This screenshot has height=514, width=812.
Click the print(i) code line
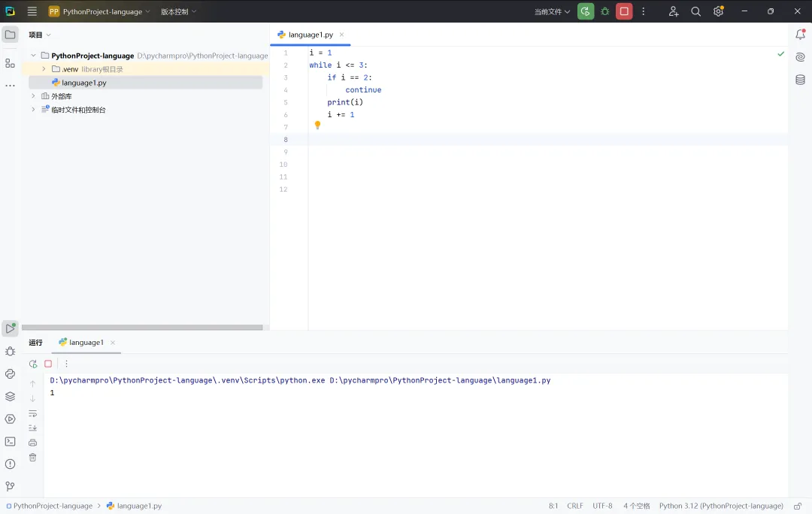[345, 102]
